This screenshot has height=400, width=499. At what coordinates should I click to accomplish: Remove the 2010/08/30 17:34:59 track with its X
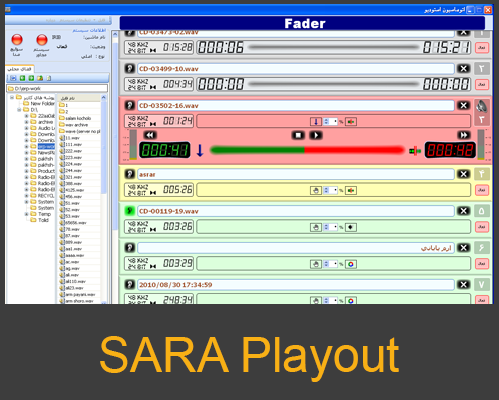(463, 284)
